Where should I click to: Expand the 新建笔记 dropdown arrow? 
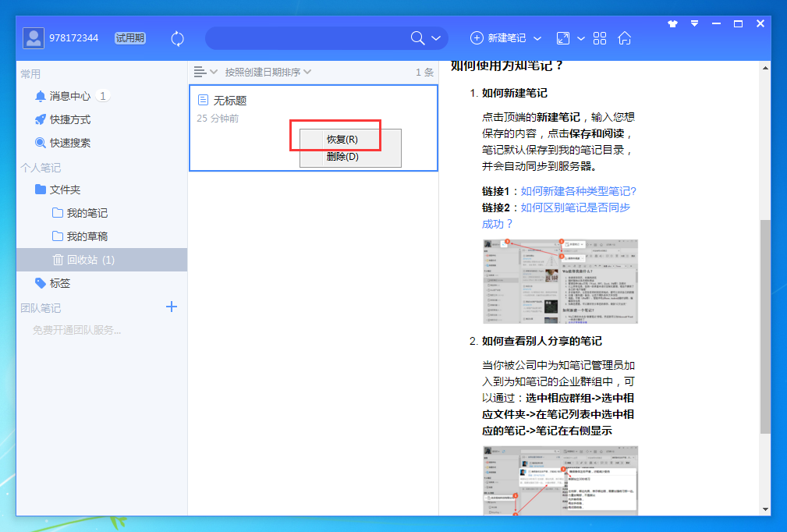pos(539,37)
